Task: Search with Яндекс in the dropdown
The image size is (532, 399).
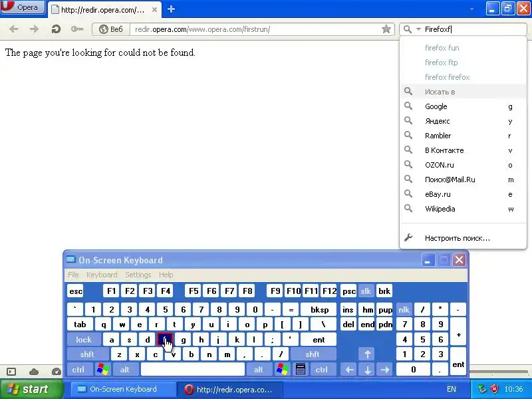Action: (464, 121)
